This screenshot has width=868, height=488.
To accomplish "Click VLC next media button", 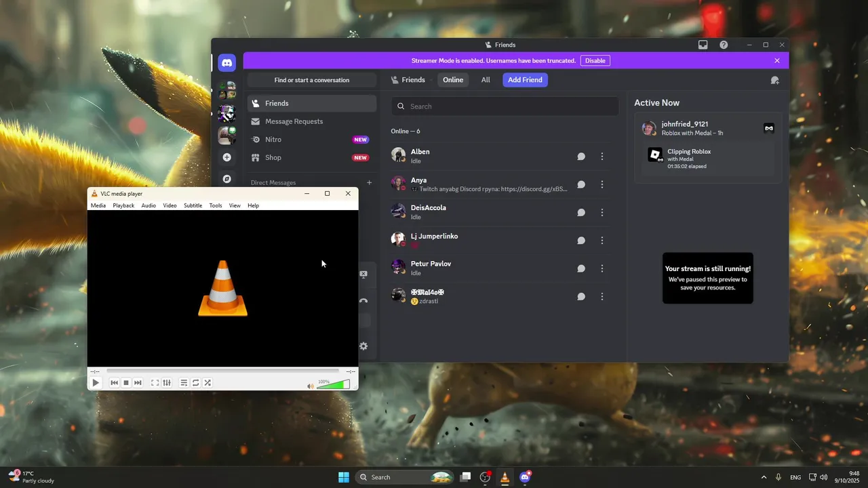I will pos(138,383).
